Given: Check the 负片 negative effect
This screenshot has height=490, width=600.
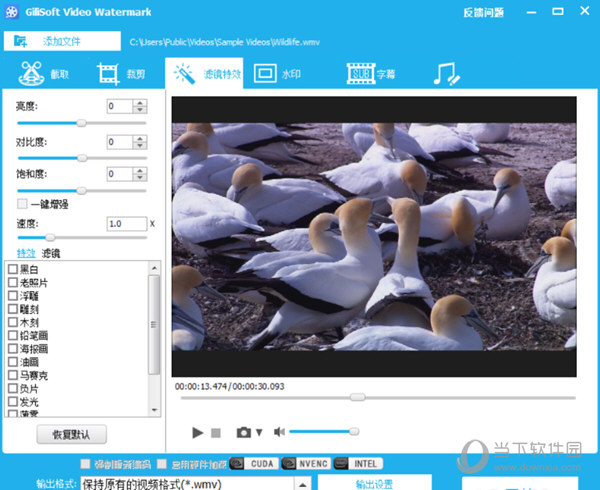Looking at the screenshot, I should click(x=13, y=388).
